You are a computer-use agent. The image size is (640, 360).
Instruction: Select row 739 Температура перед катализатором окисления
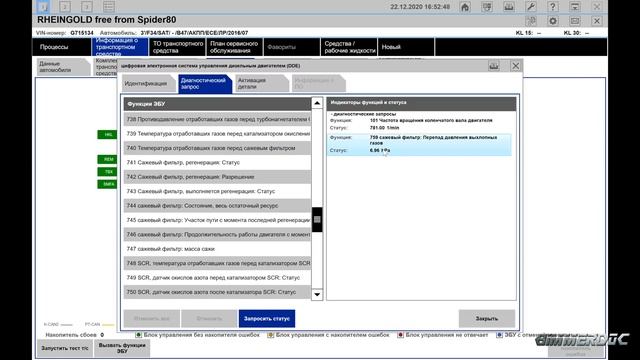coord(217,133)
